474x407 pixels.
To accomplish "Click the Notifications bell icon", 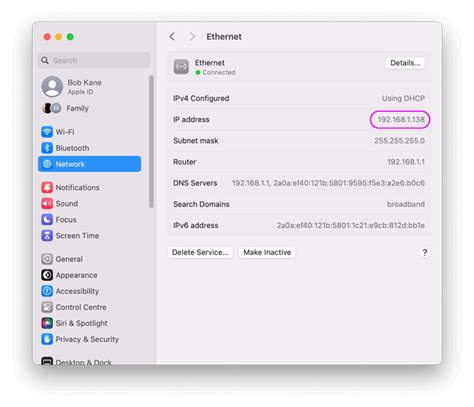I will [x=47, y=187].
